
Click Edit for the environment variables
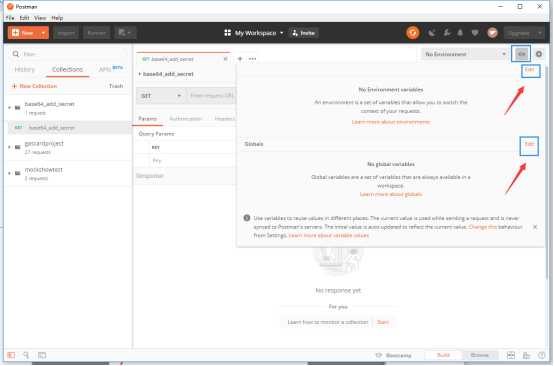click(529, 70)
